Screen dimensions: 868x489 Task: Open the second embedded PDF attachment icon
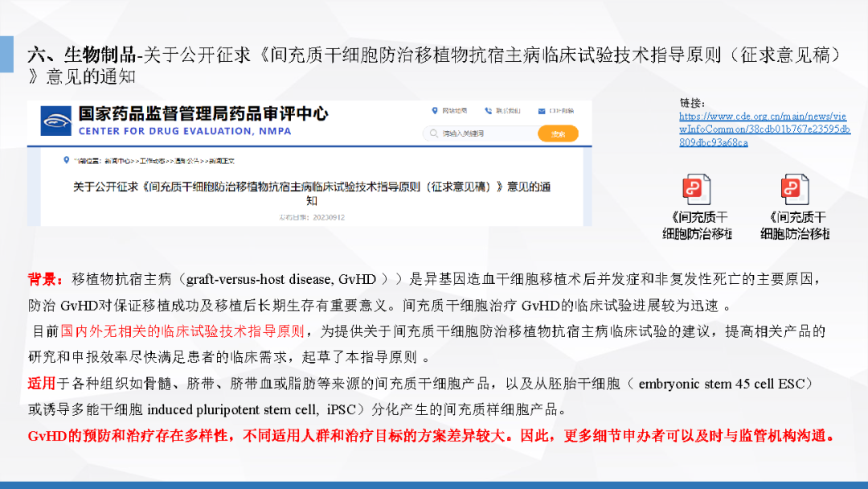795,189
